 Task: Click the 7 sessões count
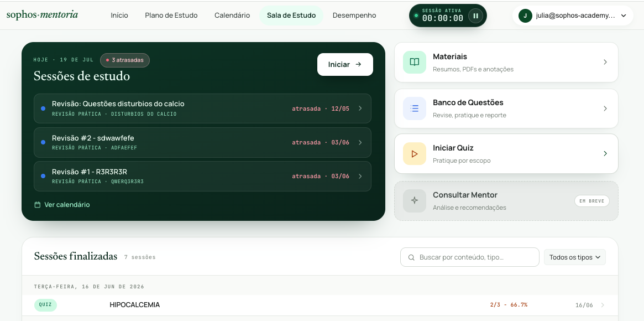click(x=140, y=257)
